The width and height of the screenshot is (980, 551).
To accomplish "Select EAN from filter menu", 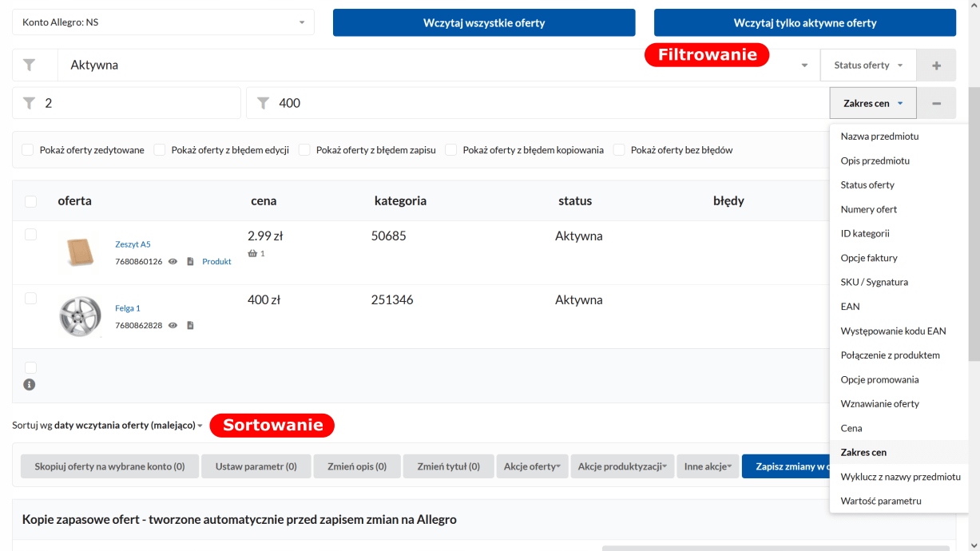I will pos(899,307).
